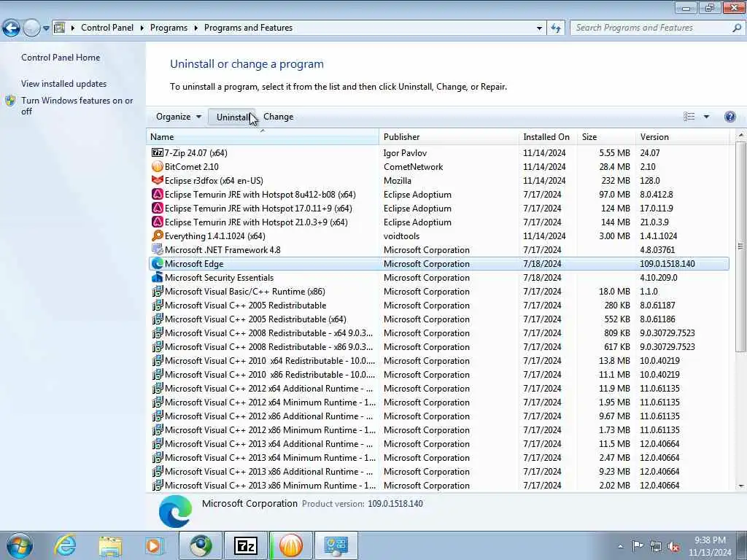This screenshot has width=747, height=560.
Task: Open Windows Media Player on taskbar
Action: point(154,545)
